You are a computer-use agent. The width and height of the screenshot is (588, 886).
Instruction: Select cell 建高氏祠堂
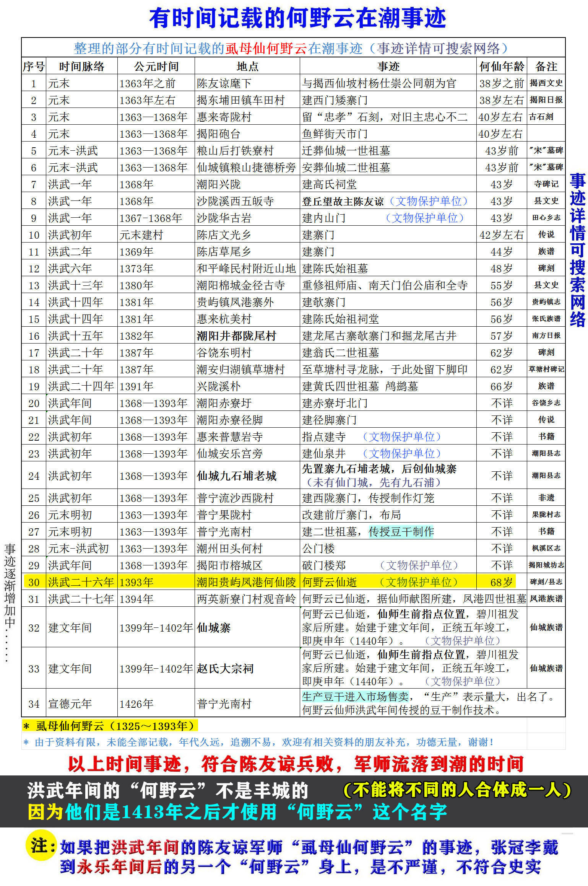click(388, 184)
